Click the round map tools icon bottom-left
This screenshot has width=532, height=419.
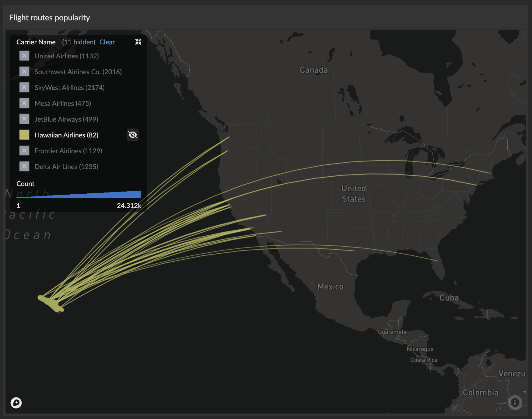tap(16, 403)
